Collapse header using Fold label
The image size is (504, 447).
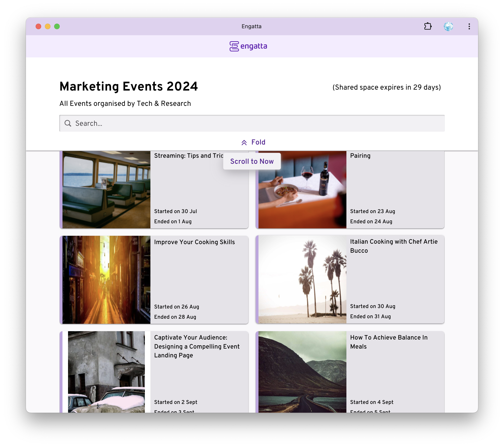click(x=258, y=142)
